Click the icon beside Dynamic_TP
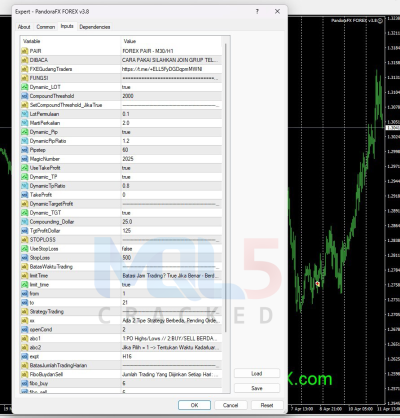400x418 pixels. click(25, 177)
